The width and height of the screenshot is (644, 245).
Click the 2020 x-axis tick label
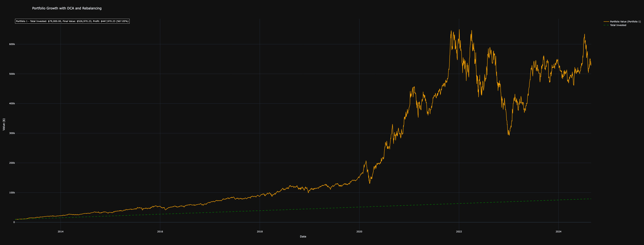[359, 232]
